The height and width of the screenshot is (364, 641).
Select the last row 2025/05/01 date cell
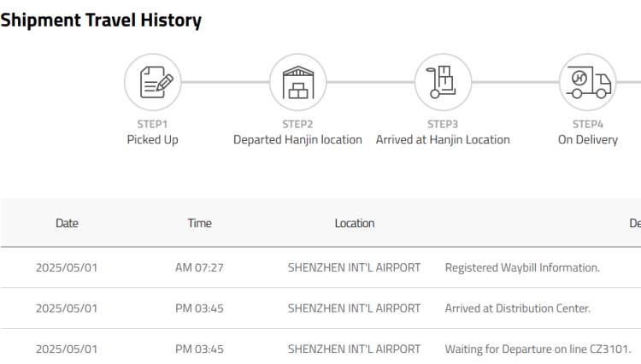[x=67, y=349]
